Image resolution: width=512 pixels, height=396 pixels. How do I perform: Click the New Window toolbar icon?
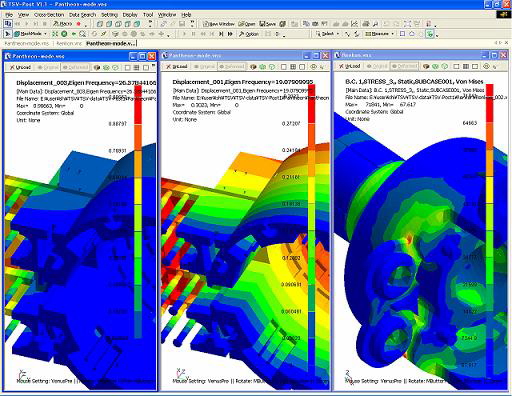click(x=219, y=24)
